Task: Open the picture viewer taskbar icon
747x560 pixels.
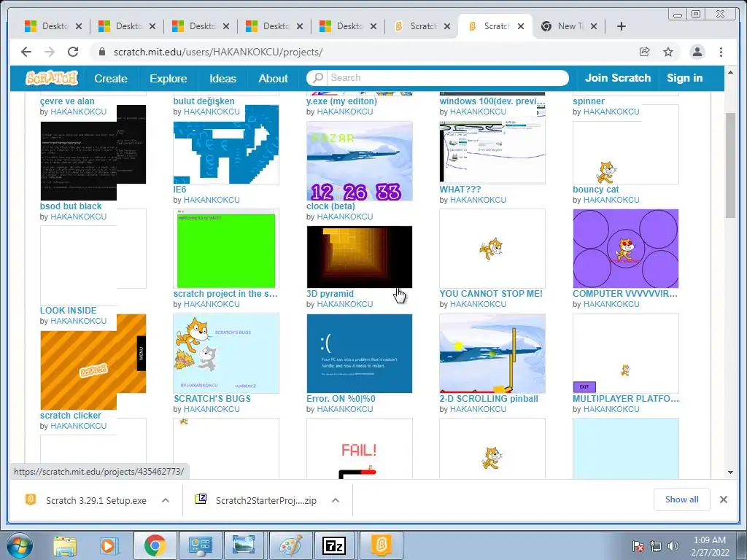Action: pos(244,545)
